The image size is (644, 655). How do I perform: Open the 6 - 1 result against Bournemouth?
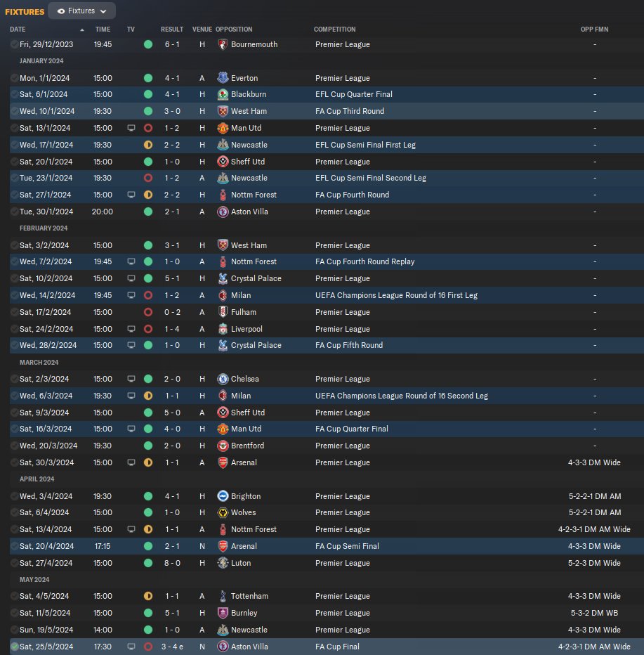[x=172, y=44]
